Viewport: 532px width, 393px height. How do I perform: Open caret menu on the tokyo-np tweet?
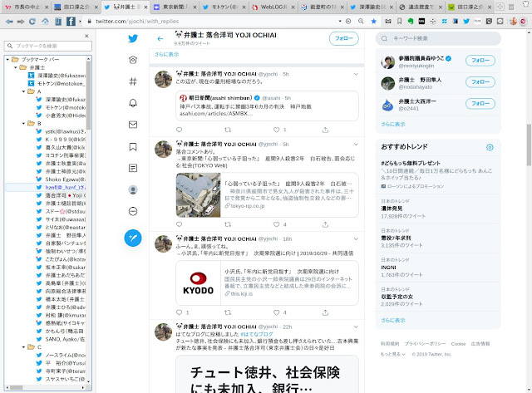click(x=356, y=144)
